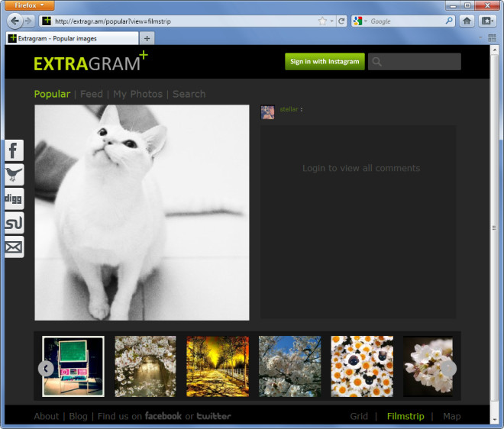
Task: Open the My Photos tab
Action: tap(138, 94)
